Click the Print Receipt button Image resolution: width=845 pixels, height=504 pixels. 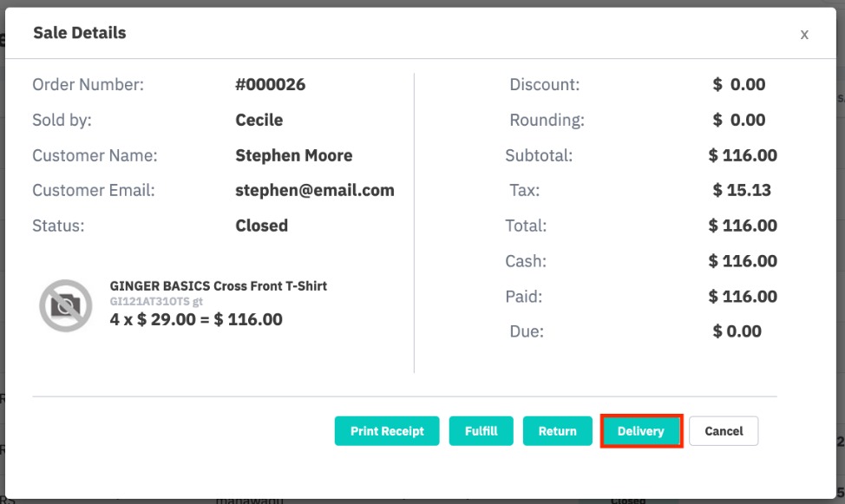point(387,431)
